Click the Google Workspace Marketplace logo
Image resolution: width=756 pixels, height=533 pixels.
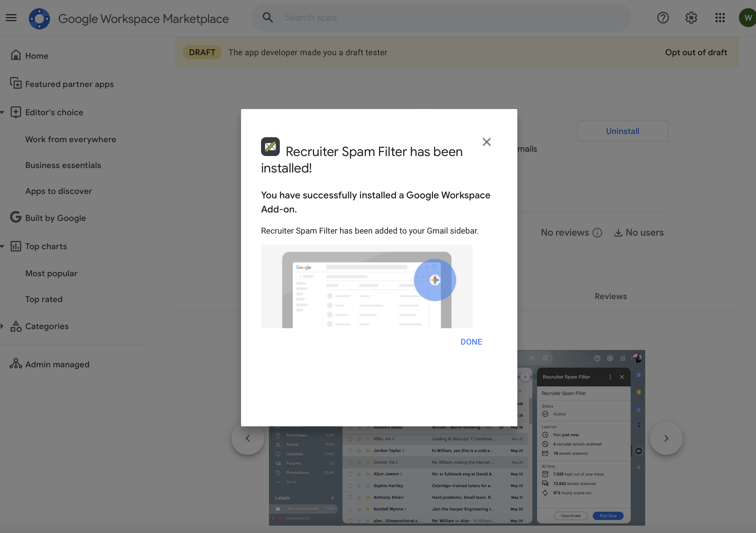pos(39,19)
